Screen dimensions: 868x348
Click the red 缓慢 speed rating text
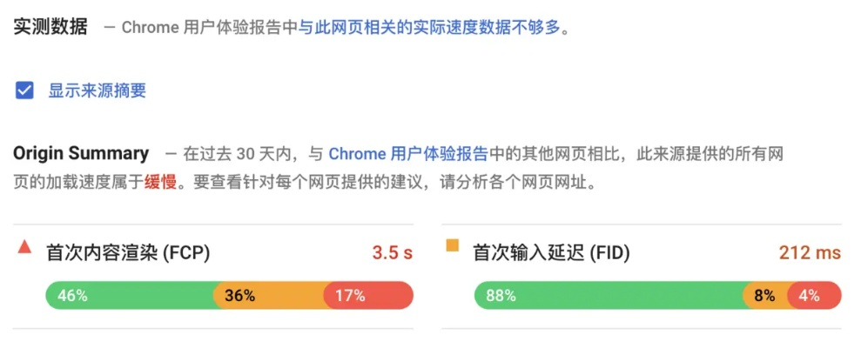[x=159, y=184]
